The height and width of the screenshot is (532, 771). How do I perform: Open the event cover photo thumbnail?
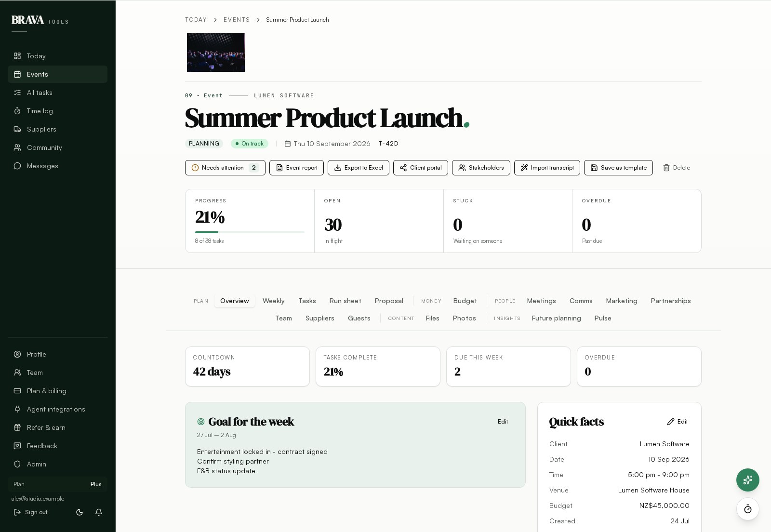216,53
